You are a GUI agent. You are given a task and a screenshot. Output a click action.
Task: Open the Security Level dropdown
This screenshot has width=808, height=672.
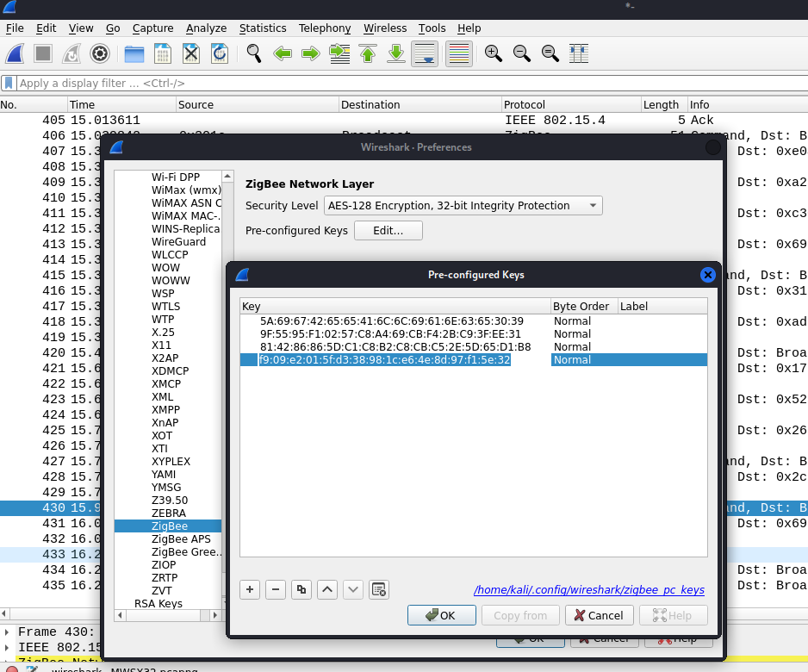[x=463, y=206]
